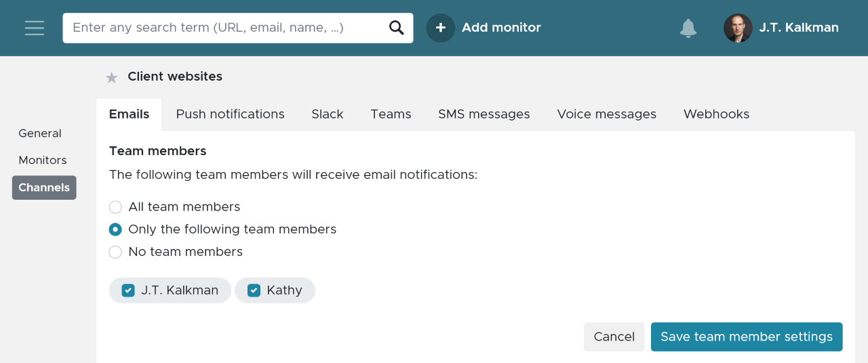This screenshot has height=363, width=868.
Task: Click Save team member settings
Action: click(x=747, y=337)
